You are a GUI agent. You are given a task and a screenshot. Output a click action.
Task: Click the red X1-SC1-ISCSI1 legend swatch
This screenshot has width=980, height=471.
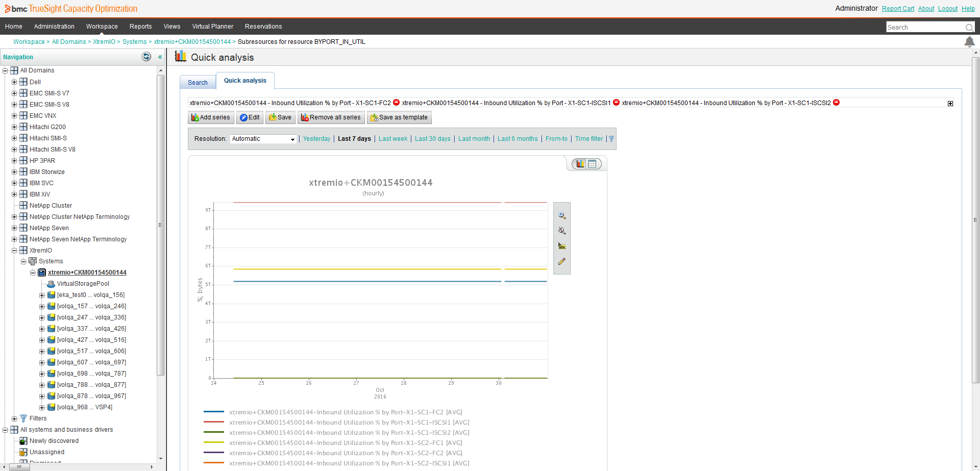(214, 422)
